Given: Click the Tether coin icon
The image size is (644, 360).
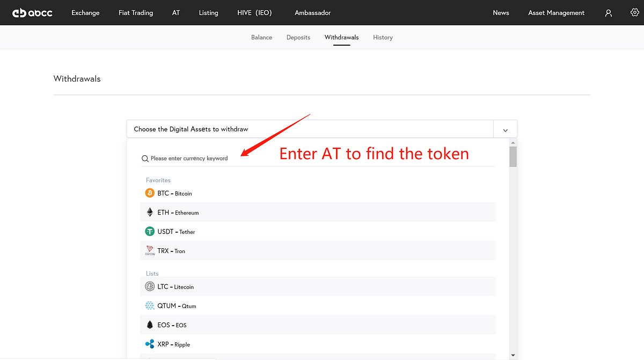Looking at the screenshot, I should point(150,232).
